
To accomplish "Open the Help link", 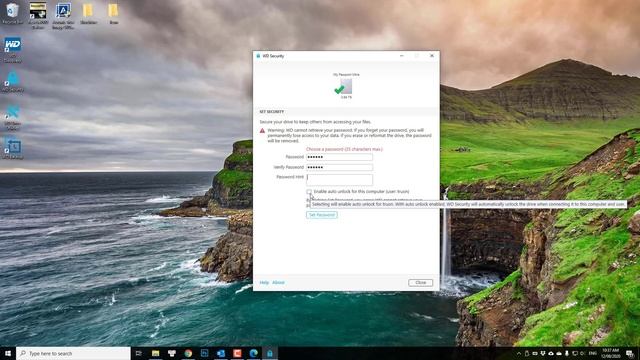I will (x=264, y=282).
